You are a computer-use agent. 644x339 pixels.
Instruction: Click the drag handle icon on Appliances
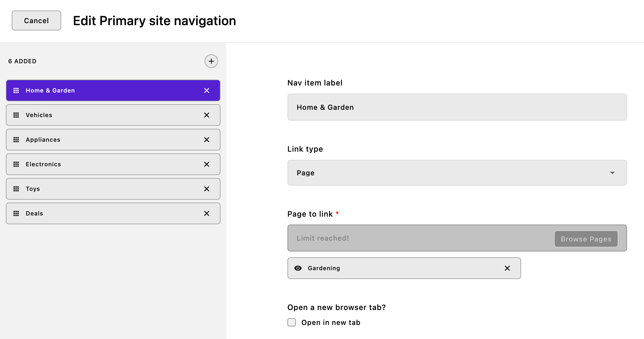(x=16, y=140)
